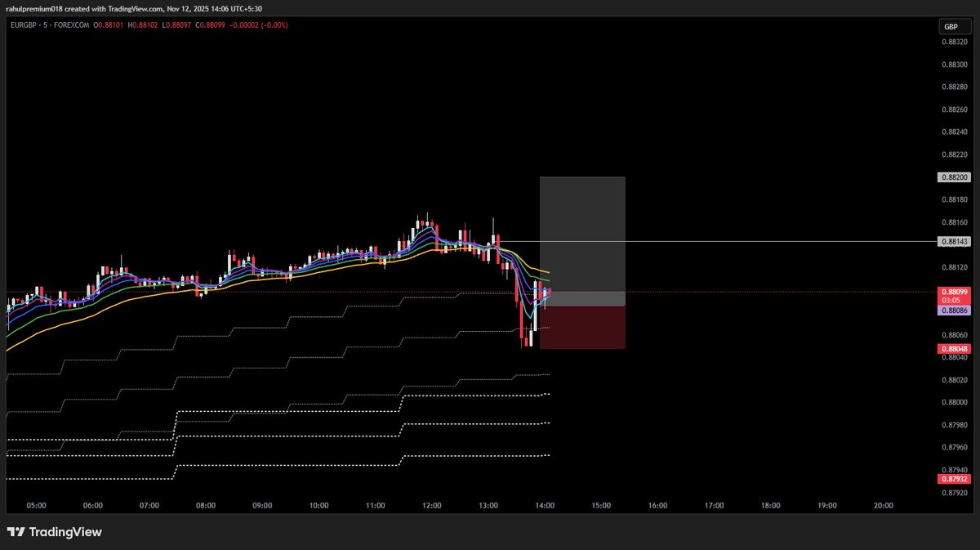The image size is (980, 550).
Task: Click the purple 0.88086 entry price label
Action: coord(954,311)
